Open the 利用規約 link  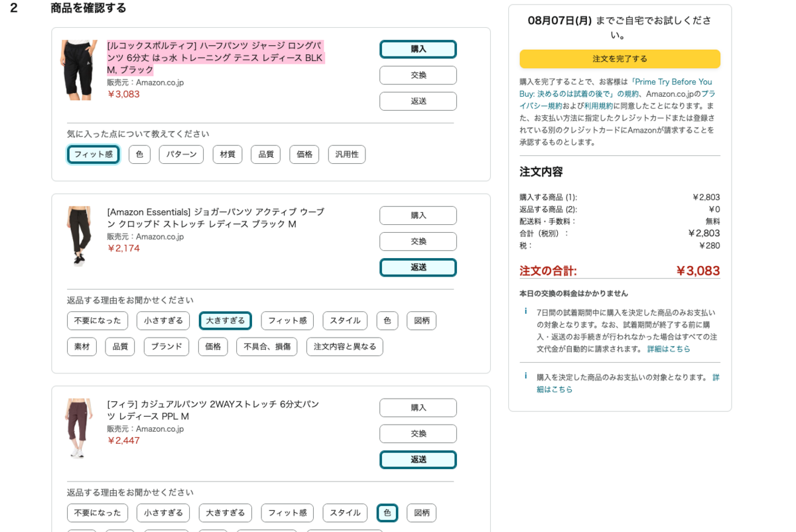tap(598, 106)
